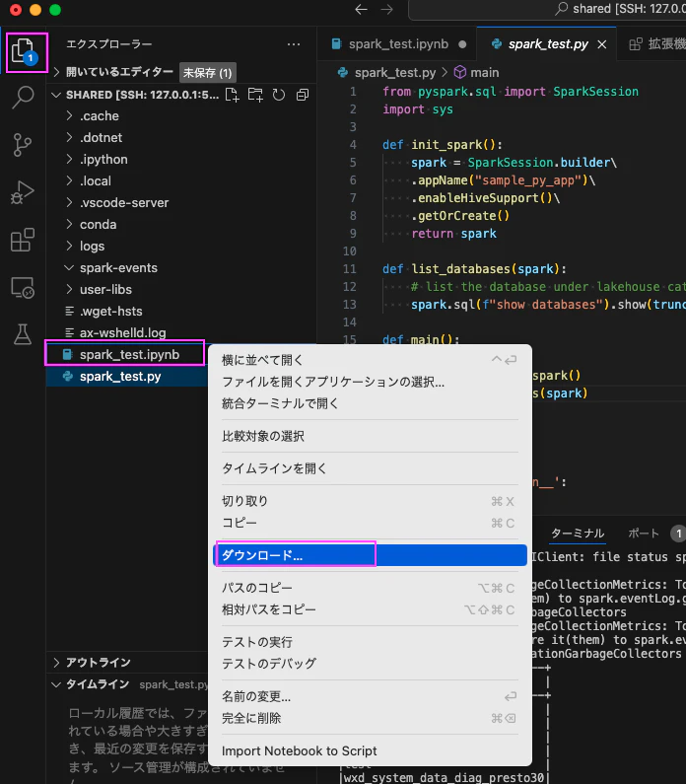686x784 pixels.
Task: Click spark_test.py in the breadcrumb
Action: click(394, 73)
